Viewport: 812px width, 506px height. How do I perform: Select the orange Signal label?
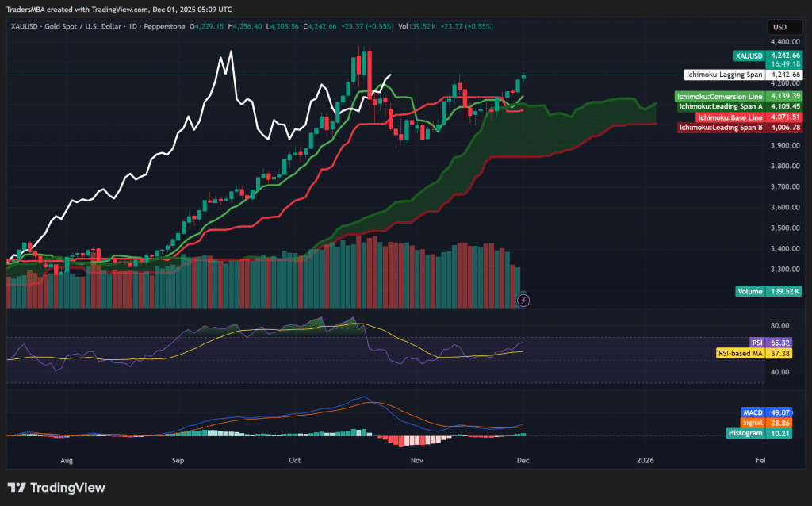coord(750,423)
